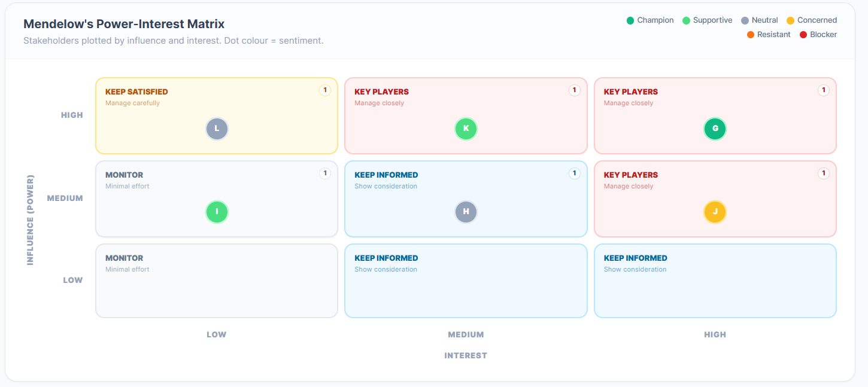Click "KEY PLAYERS" heading above stakeholder K
The height and width of the screenshot is (387, 868).
[x=381, y=92]
